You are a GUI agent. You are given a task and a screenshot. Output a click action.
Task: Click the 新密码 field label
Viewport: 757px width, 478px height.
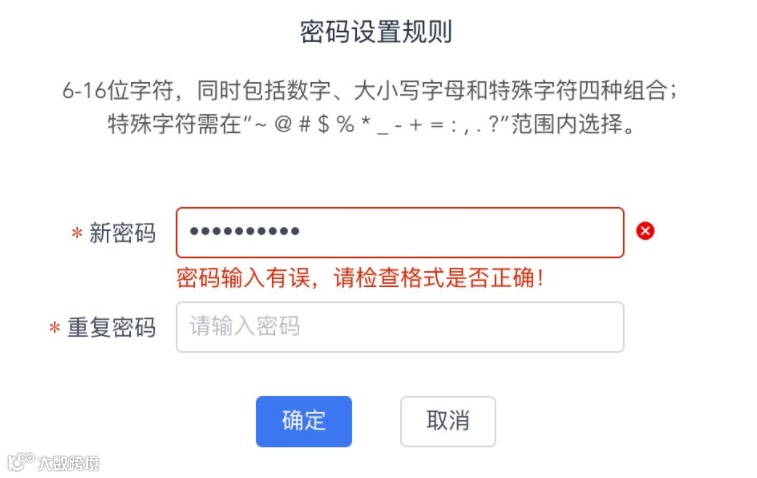(122, 233)
